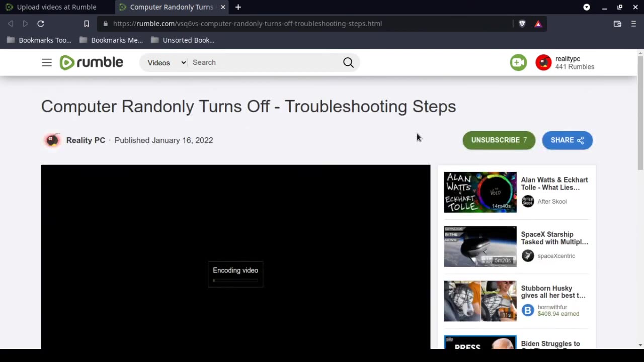Expand the Videos search type dropdown
Screen dimensions: 644x362
166,62
